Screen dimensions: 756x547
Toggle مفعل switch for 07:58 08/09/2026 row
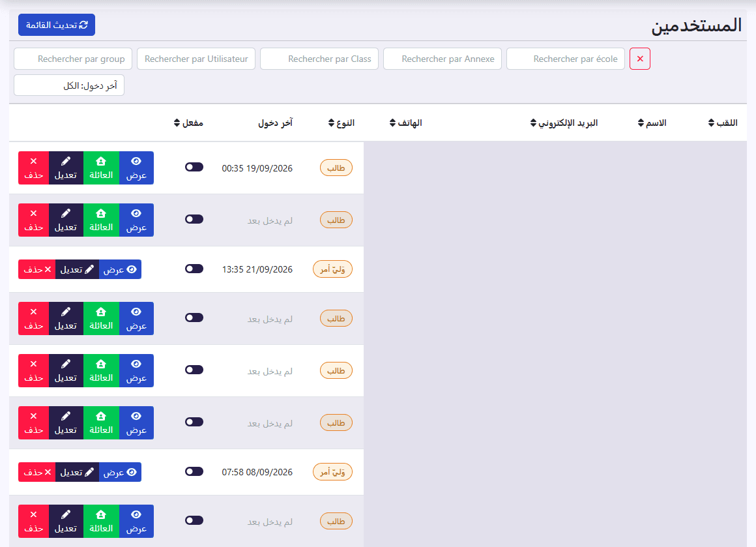click(x=194, y=471)
